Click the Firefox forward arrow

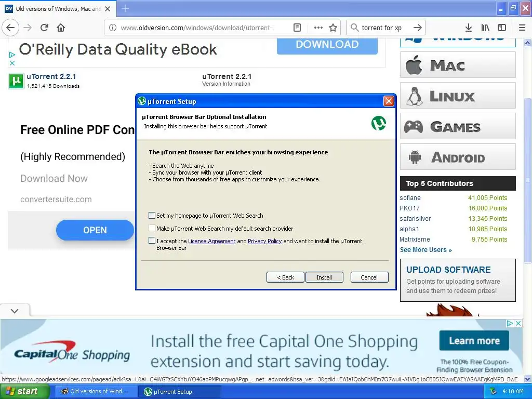point(28,28)
